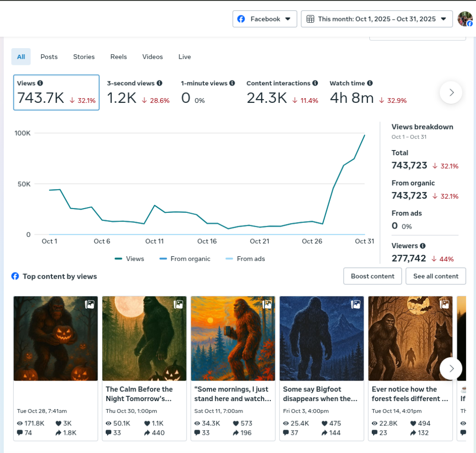The width and height of the screenshot is (476, 453).
Task: Click the See all content button
Action: click(436, 276)
